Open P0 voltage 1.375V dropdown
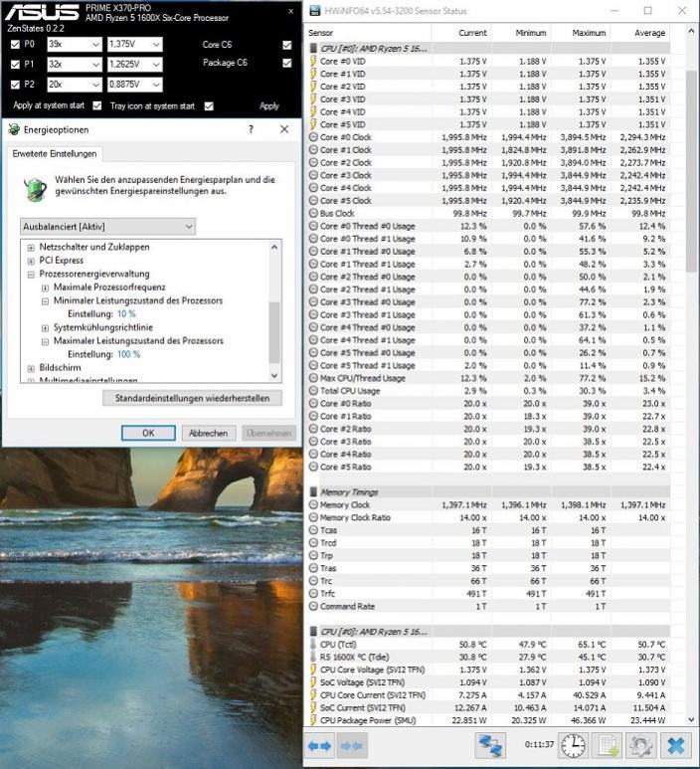This screenshot has width=700, height=769. (135, 45)
